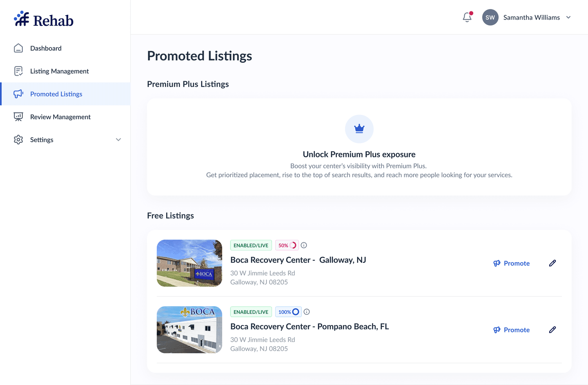Click the Promoted Listings page title

[x=200, y=56]
